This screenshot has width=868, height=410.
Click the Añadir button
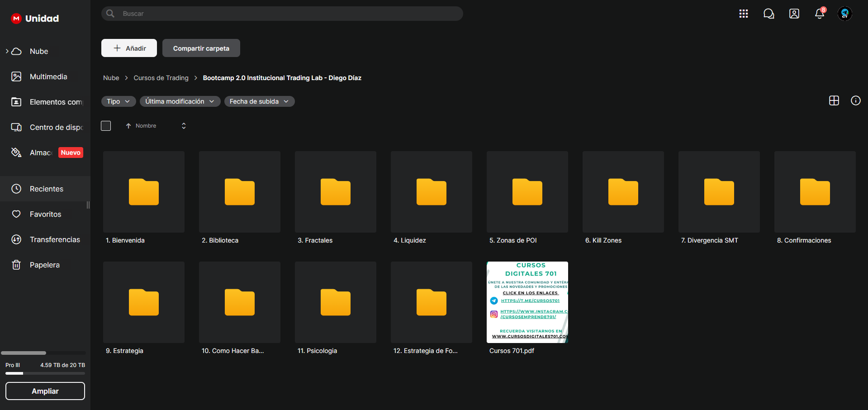(129, 48)
